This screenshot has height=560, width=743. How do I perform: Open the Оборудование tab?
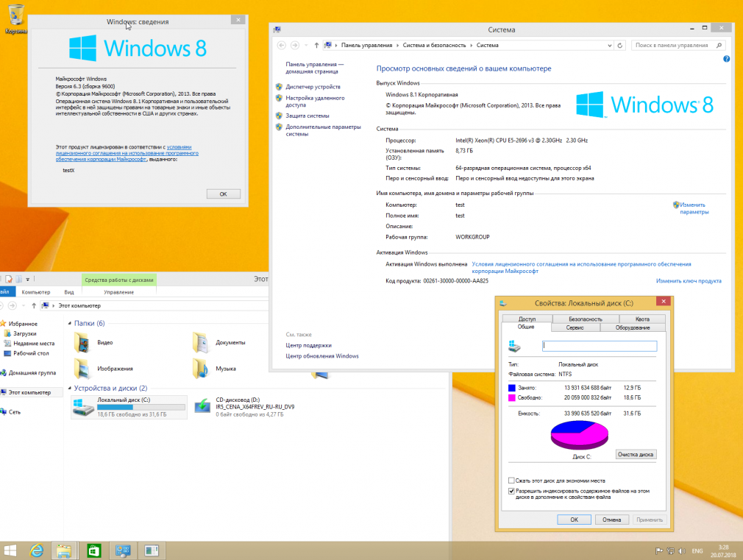(633, 327)
